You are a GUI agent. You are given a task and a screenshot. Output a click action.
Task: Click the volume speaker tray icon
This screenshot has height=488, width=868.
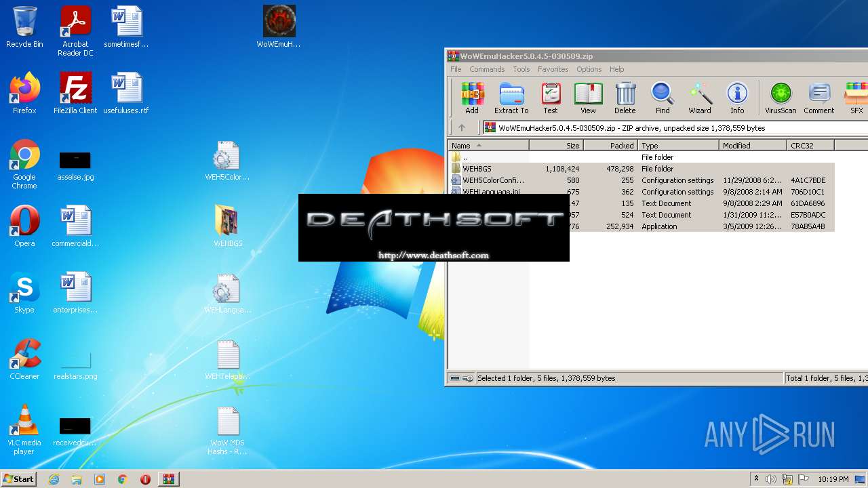(771, 479)
